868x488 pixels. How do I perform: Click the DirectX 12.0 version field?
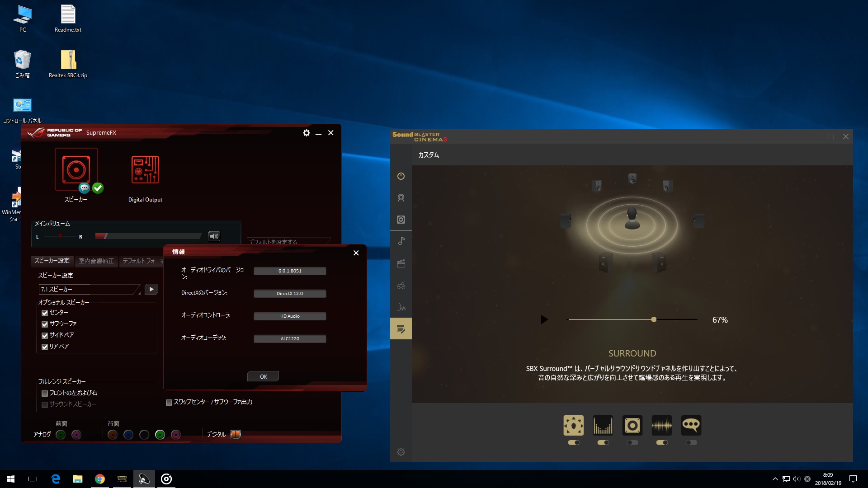290,294
